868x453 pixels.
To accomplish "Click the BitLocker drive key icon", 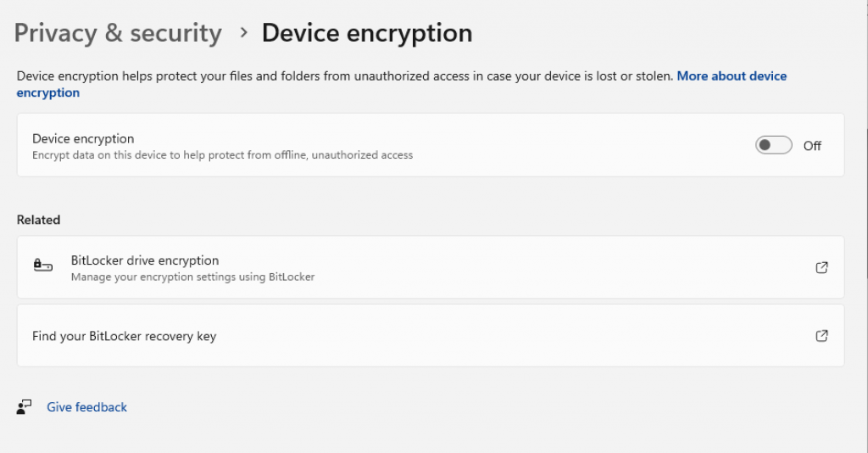I will (x=42, y=266).
